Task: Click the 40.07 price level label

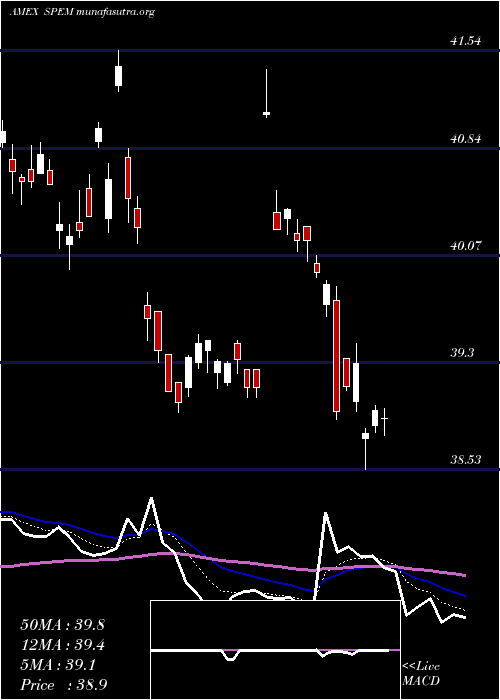Action: [466, 246]
